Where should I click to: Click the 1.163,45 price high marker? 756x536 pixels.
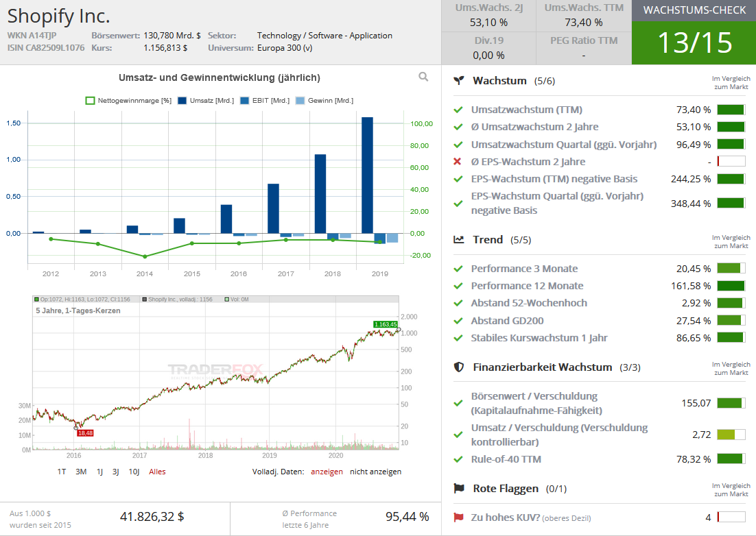[386, 325]
